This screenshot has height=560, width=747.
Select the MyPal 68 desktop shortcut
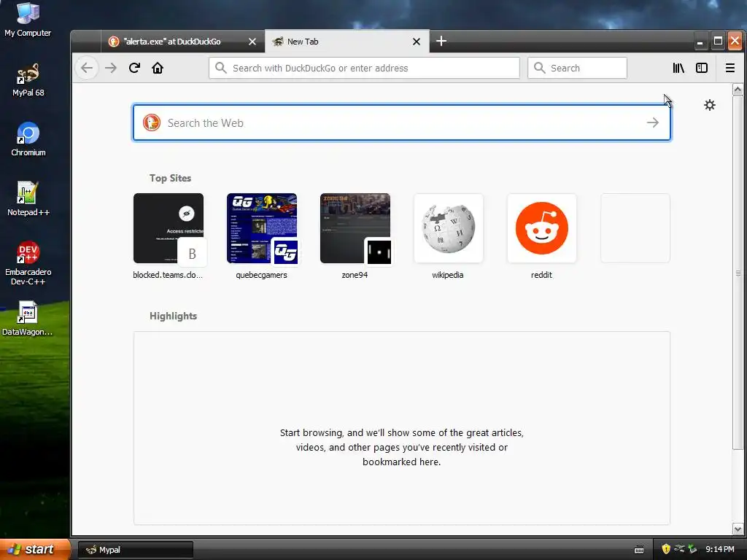[28, 80]
